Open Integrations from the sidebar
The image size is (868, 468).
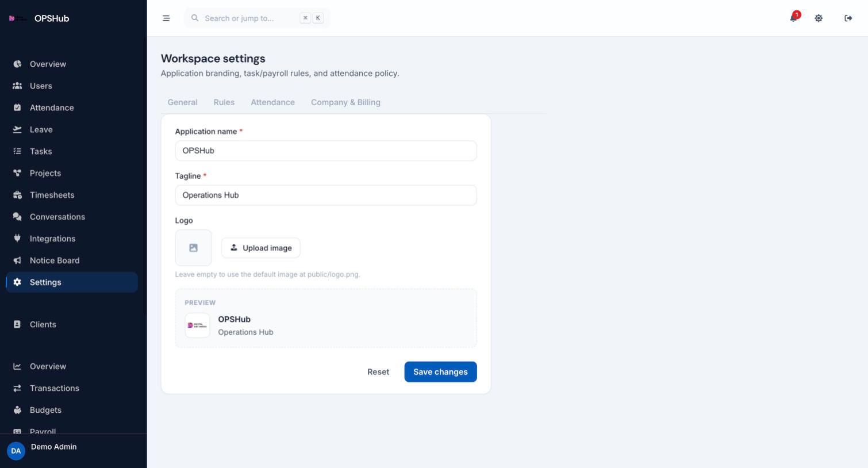coord(72,239)
